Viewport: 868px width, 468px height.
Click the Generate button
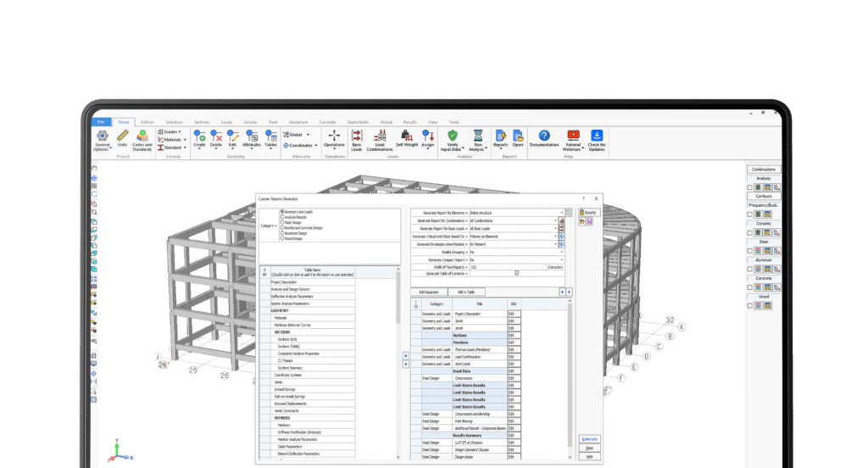(x=590, y=438)
